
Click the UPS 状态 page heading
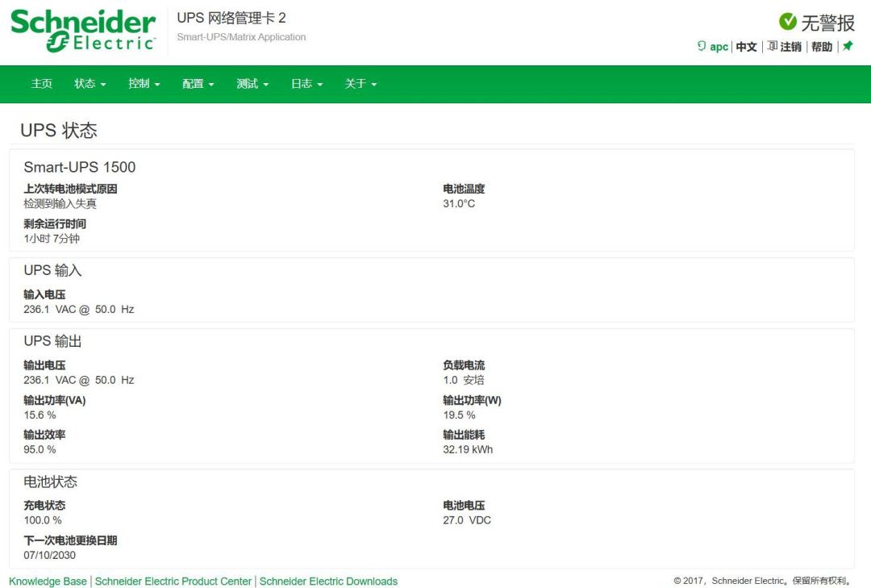[59, 131]
